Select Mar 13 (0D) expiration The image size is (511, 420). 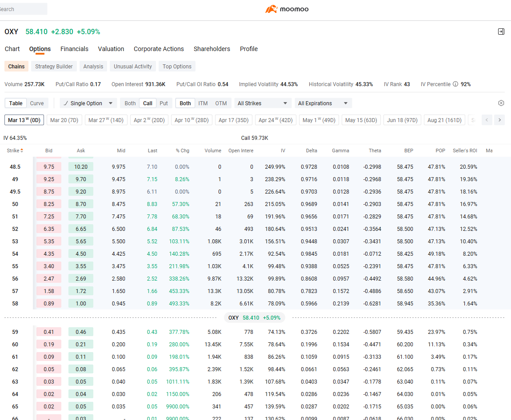pyautogui.click(x=24, y=120)
